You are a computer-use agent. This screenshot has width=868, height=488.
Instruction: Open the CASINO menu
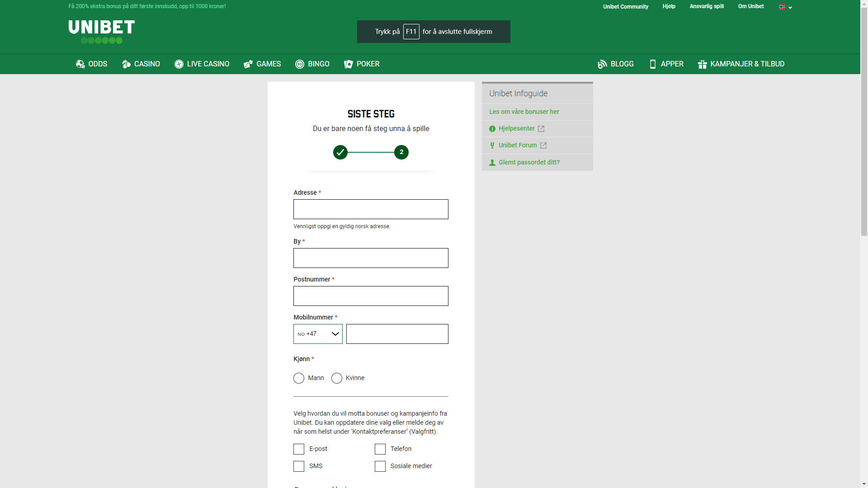click(x=141, y=64)
